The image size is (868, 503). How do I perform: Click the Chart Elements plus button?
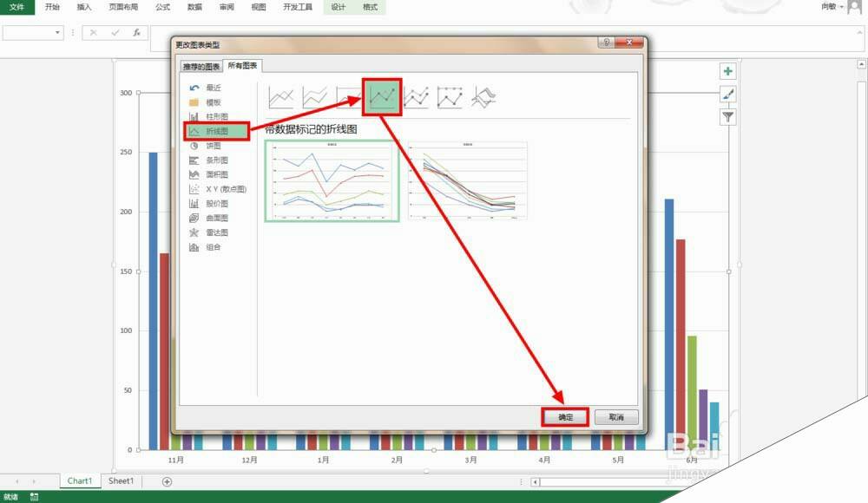[728, 71]
